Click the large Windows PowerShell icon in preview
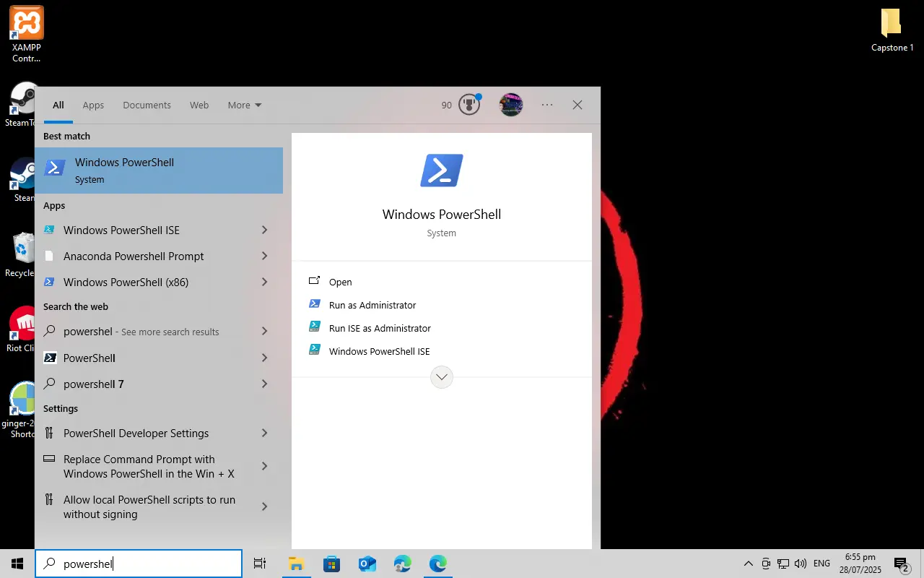Viewport: 924px width, 578px height. pyautogui.click(x=442, y=171)
